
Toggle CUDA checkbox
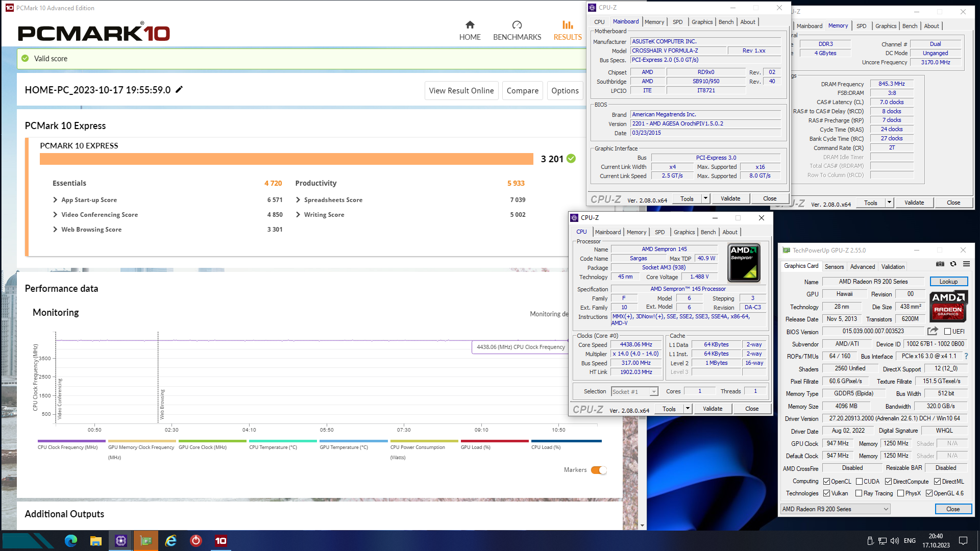[860, 482]
